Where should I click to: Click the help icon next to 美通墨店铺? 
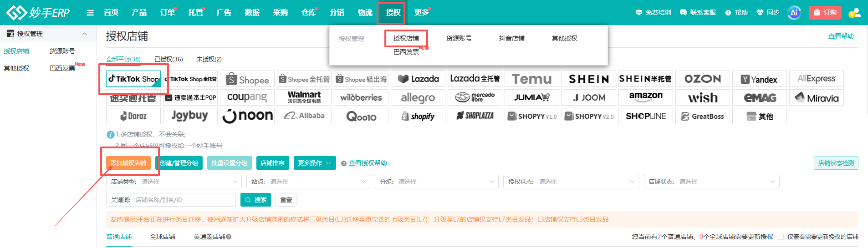tap(229, 237)
